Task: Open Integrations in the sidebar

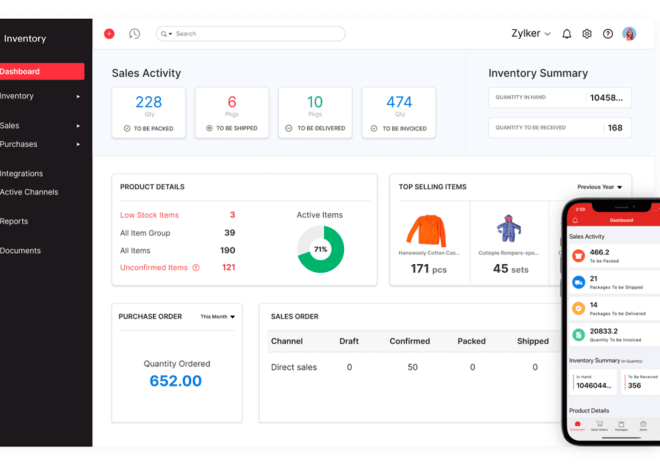Action: click(21, 173)
